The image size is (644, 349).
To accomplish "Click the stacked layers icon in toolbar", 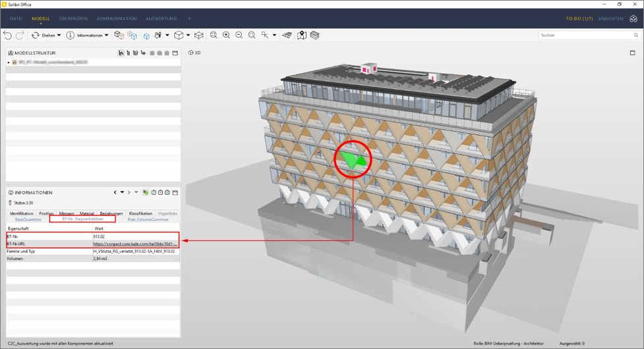I will (x=314, y=35).
